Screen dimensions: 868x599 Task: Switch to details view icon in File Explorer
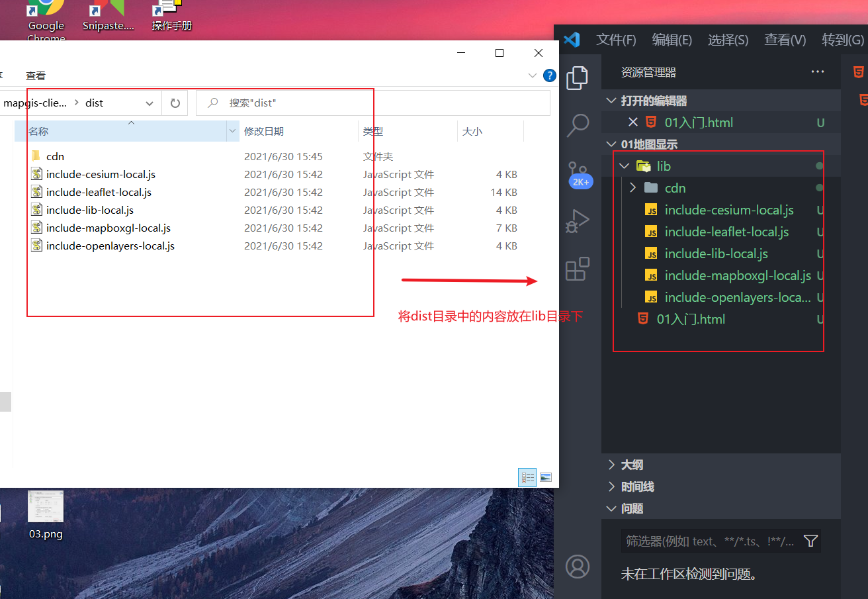[528, 477]
